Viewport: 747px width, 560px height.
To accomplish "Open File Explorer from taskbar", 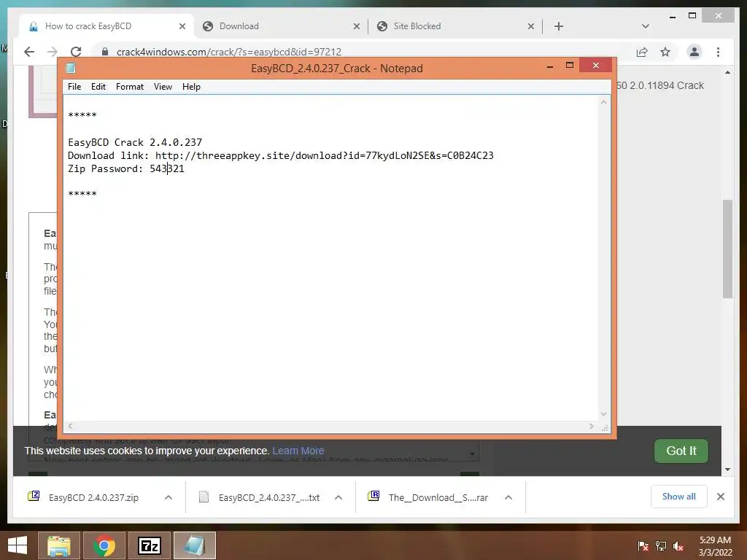I will tap(58, 545).
